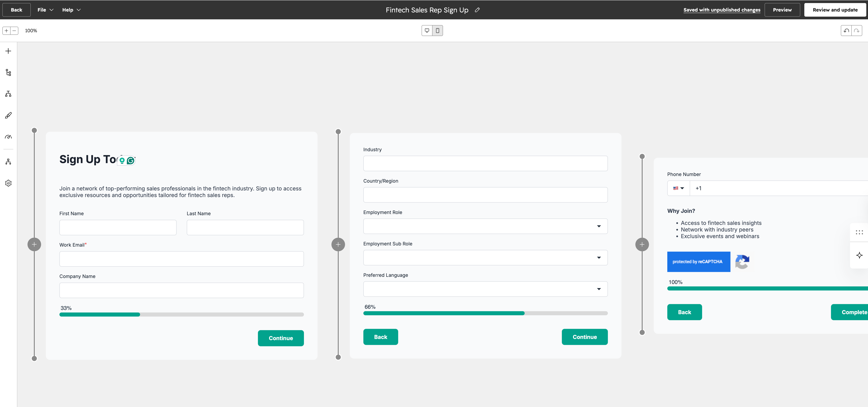The height and width of the screenshot is (407, 868).
Task: Switch to mobile preview mode icon
Action: [x=437, y=31]
